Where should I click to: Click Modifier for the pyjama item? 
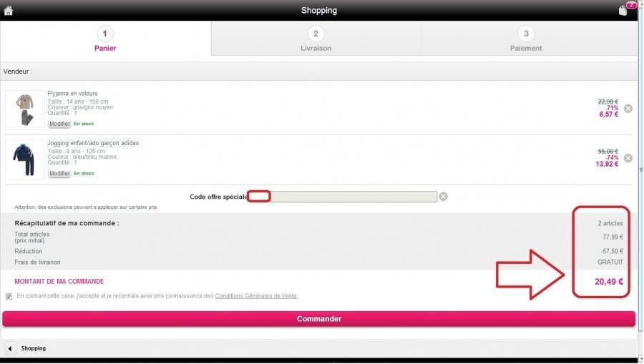59,124
